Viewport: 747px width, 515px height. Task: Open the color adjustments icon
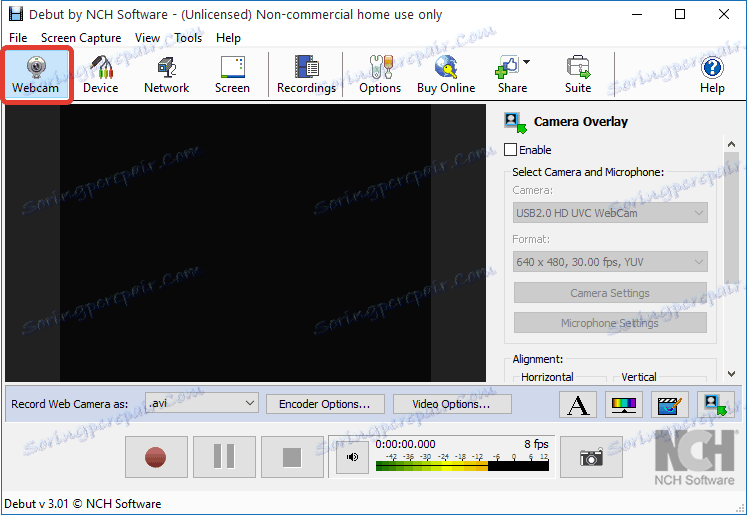click(624, 404)
